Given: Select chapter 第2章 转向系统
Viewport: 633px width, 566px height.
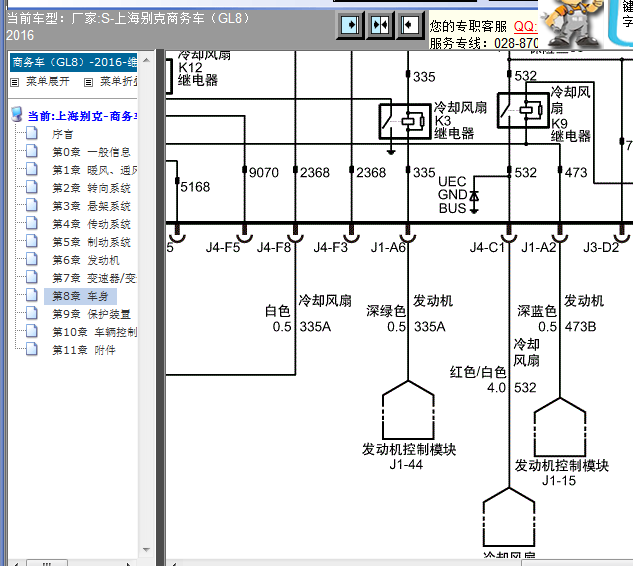Looking at the screenshot, I should tap(91, 188).
